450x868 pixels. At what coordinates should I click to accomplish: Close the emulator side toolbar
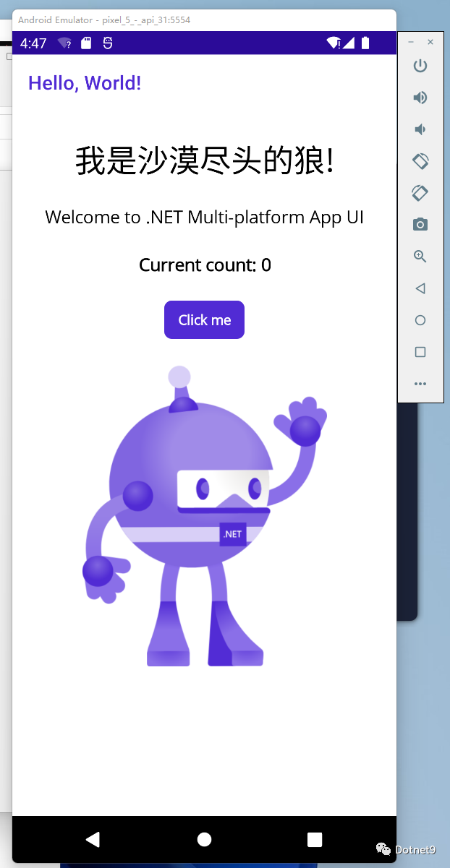430,42
